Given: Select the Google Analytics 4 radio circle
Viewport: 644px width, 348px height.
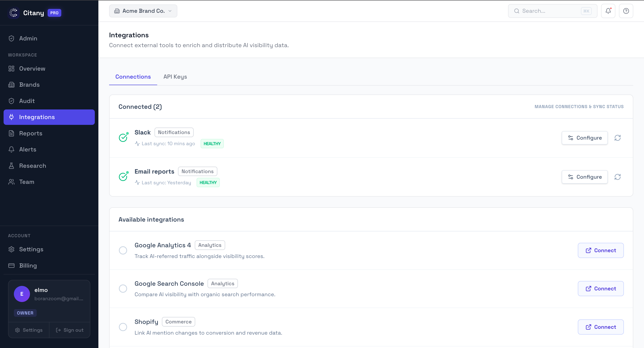Looking at the screenshot, I should pos(123,250).
